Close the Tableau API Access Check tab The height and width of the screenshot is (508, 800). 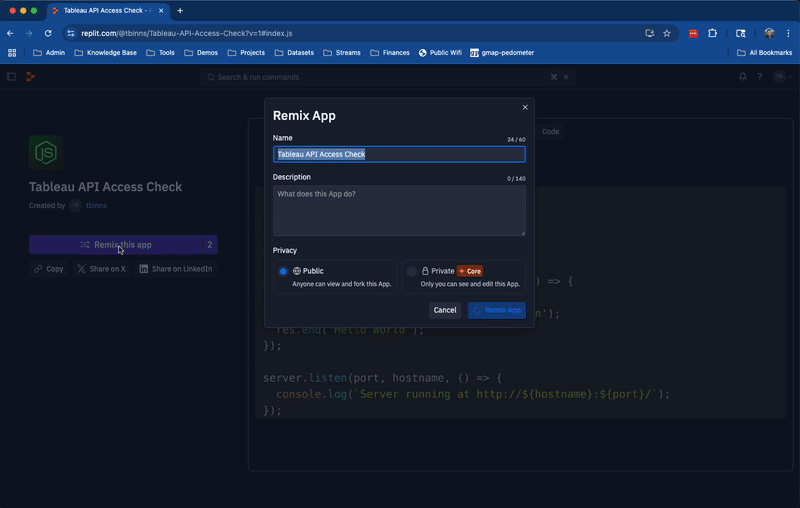pos(161,10)
